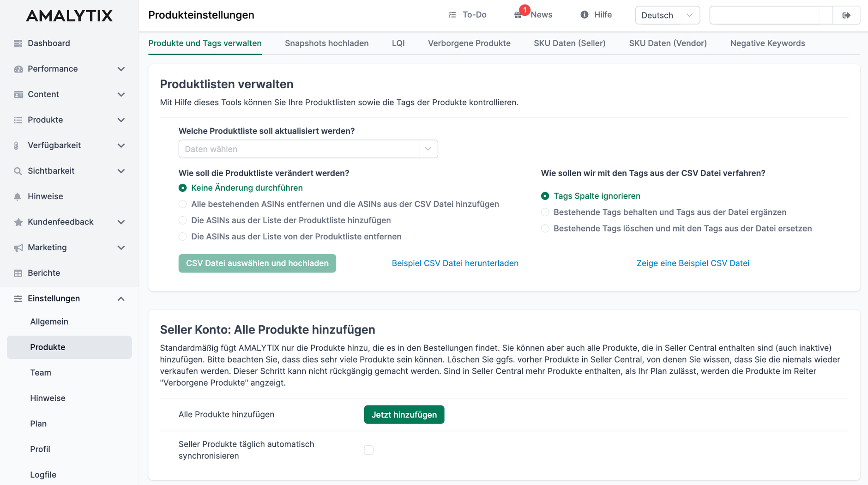Viewport: 868px width, 485px height.
Task: Select 'Alle bestehenden ASINs entfernen' option
Action: coord(183,204)
